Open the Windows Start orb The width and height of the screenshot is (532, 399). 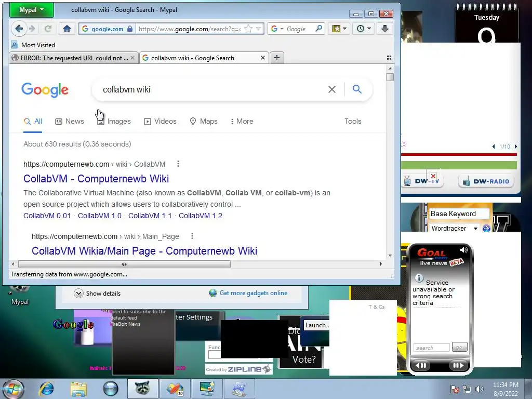click(12, 389)
